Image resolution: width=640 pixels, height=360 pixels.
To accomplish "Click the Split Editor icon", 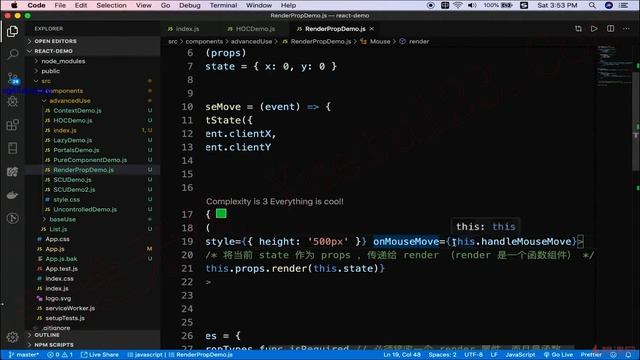I will coord(610,29).
